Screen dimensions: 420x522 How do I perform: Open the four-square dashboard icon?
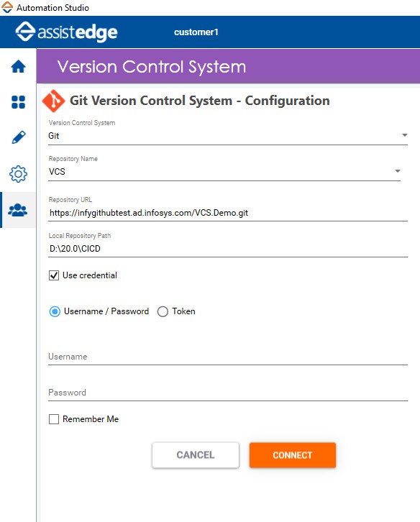click(18, 102)
